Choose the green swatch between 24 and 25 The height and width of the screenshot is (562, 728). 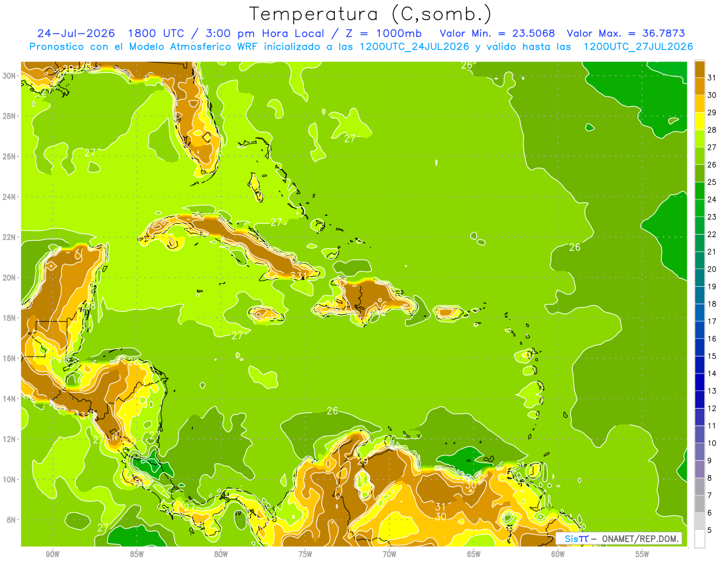[x=699, y=191]
